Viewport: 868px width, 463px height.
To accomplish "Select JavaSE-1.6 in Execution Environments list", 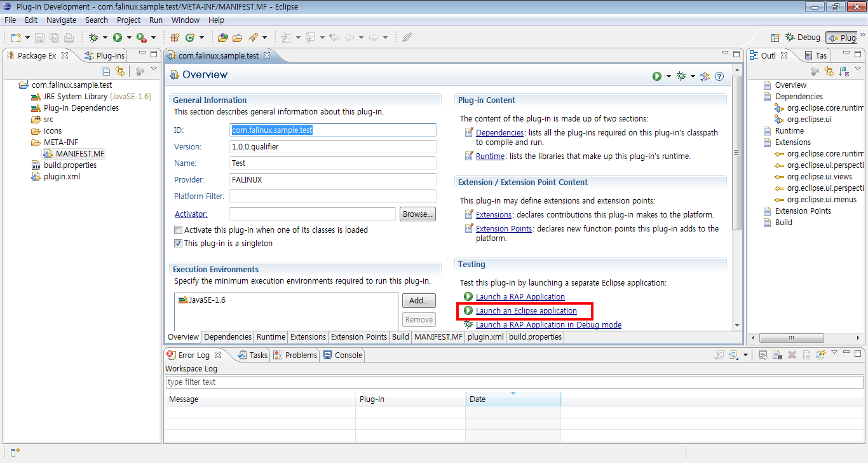I will pyautogui.click(x=202, y=300).
